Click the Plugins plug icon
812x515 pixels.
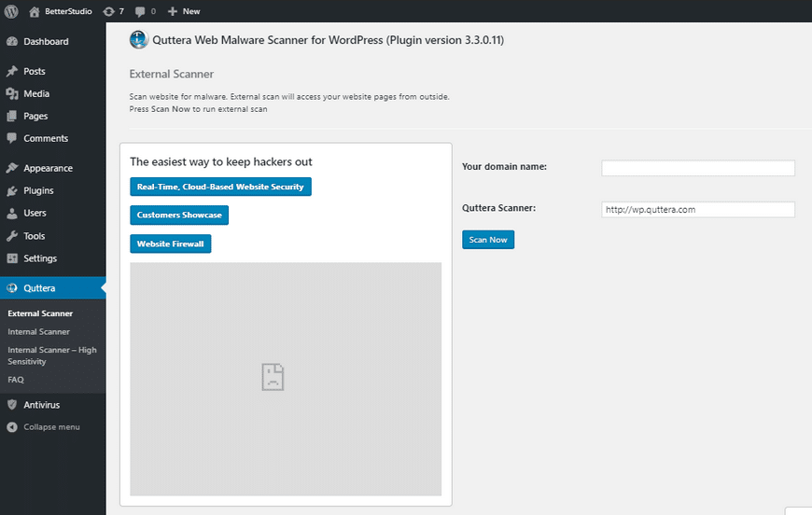click(x=12, y=191)
